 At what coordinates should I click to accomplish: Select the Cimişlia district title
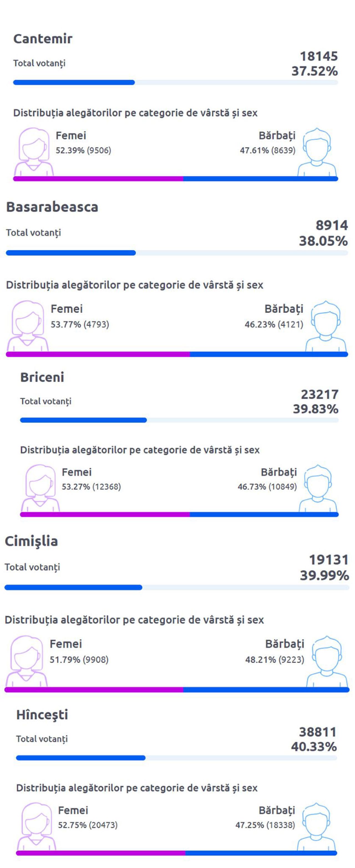pyautogui.click(x=31, y=541)
